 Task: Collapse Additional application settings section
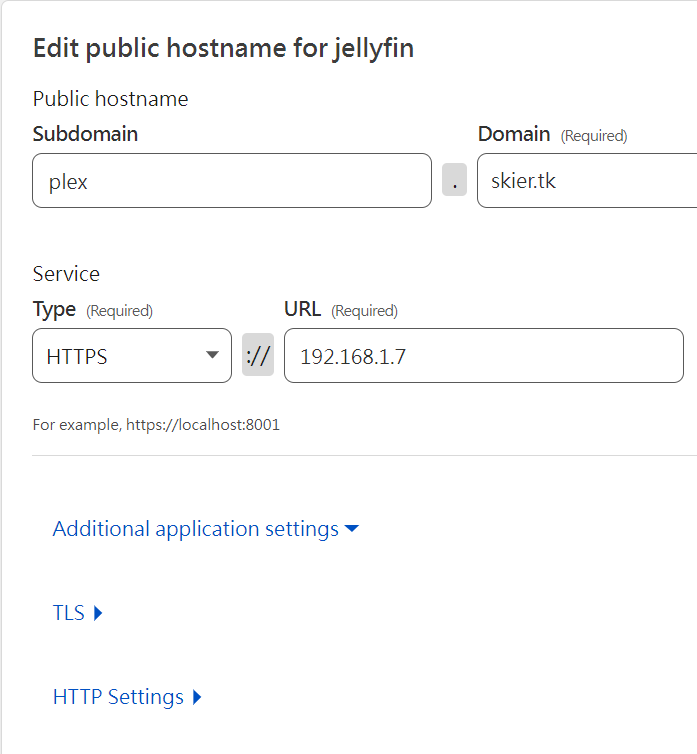pyautogui.click(x=206, y=529)
